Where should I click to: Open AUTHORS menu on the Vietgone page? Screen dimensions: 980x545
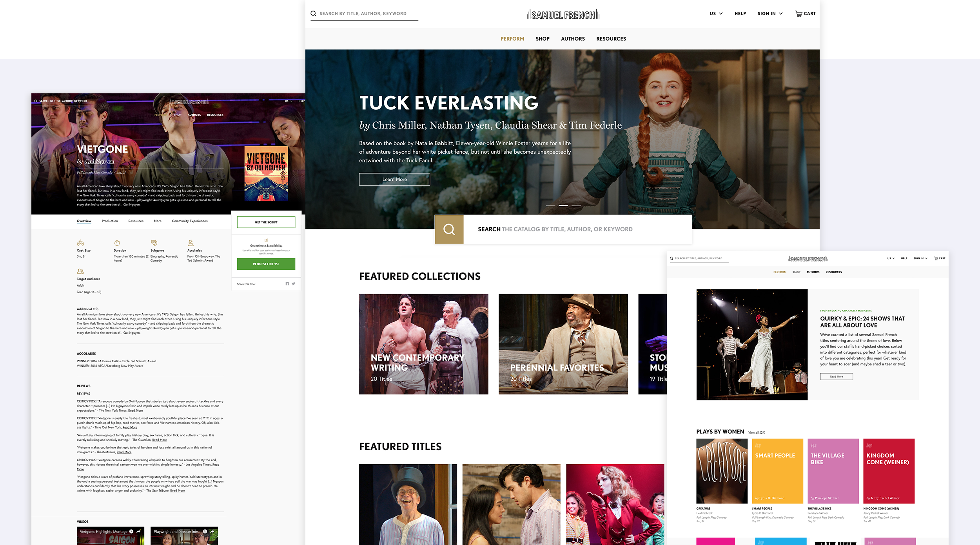click(194, 115)
